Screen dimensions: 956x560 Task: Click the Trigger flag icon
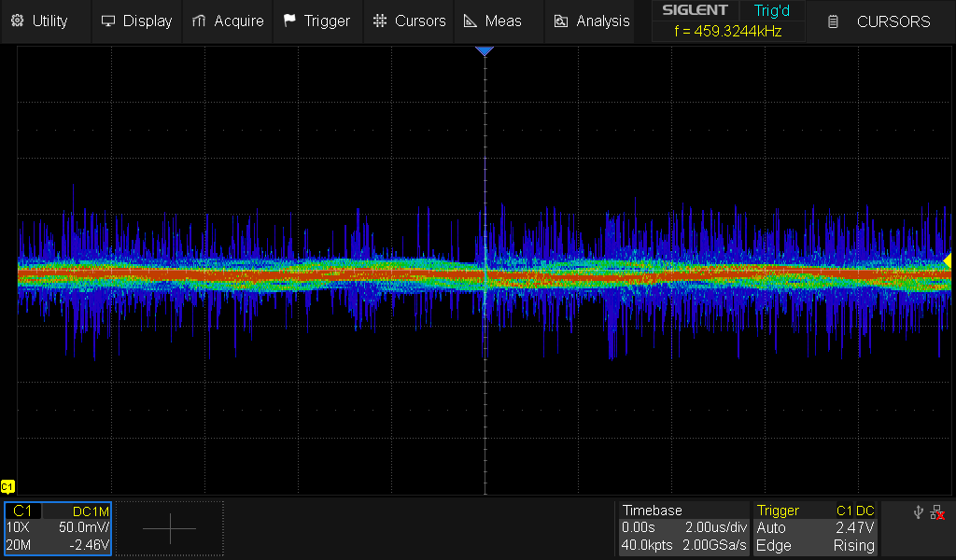[x=289, y=21]
